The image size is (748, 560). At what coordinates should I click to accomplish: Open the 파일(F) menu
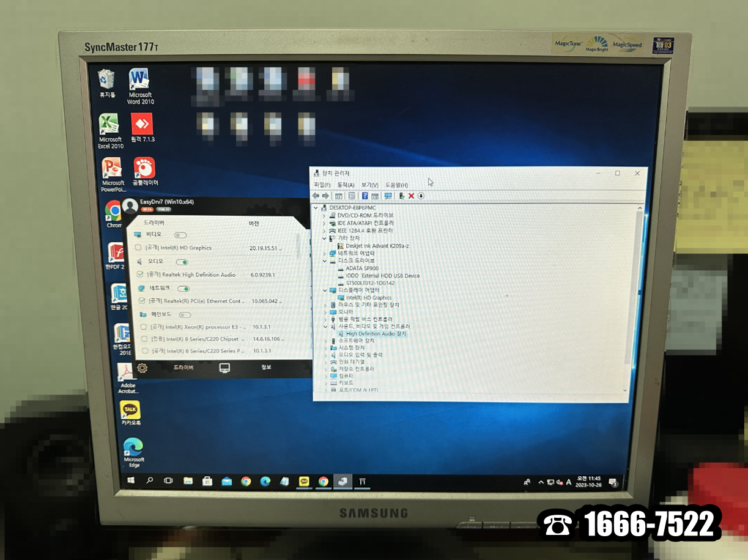pyautogui.click(x=322, y=185)
